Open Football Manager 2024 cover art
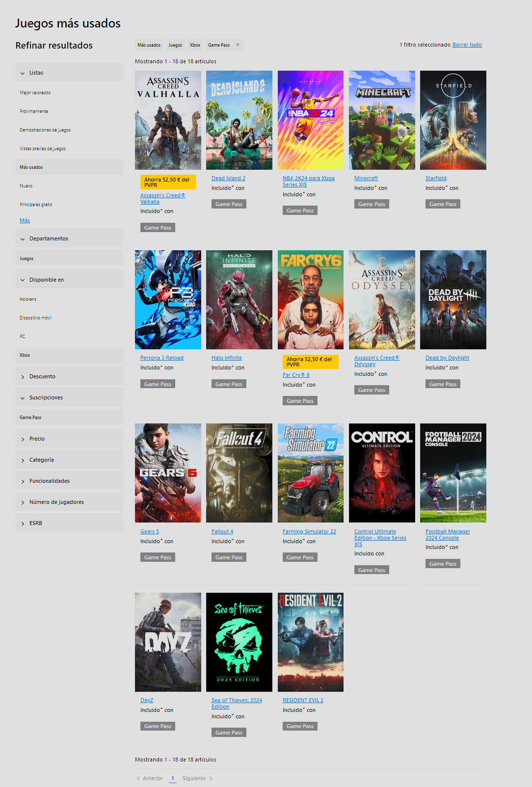Screen dimensions: 532x787 tap(453, 473)
